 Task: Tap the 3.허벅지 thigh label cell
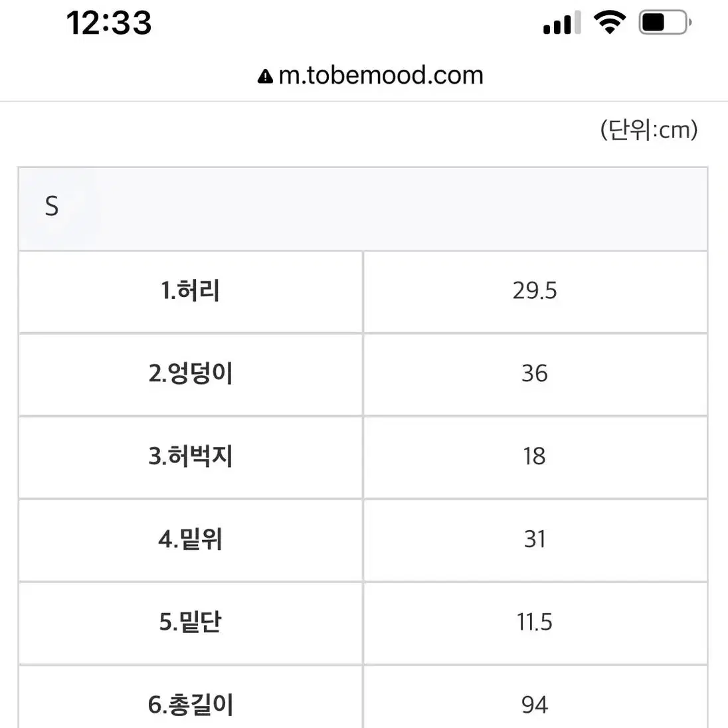click(191, 457)
